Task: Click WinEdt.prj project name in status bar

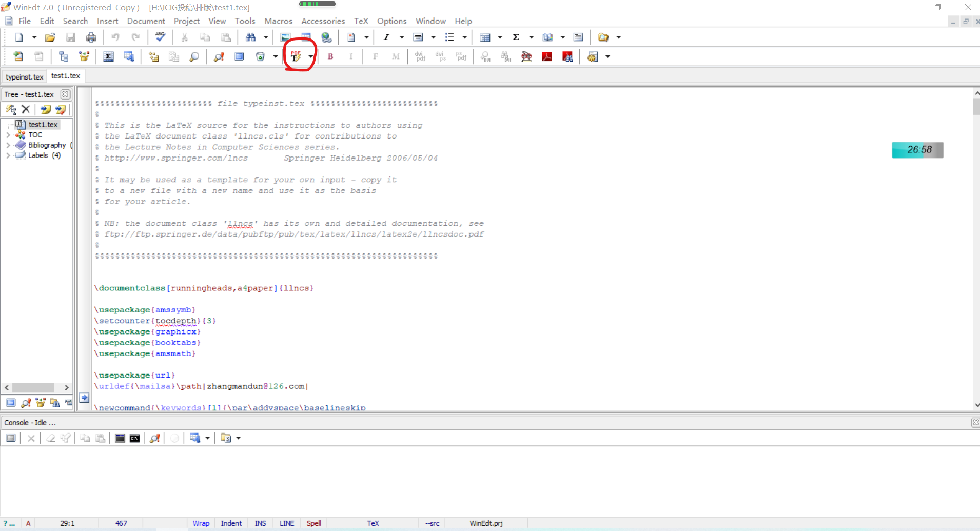Action: [x=486, y=523]
